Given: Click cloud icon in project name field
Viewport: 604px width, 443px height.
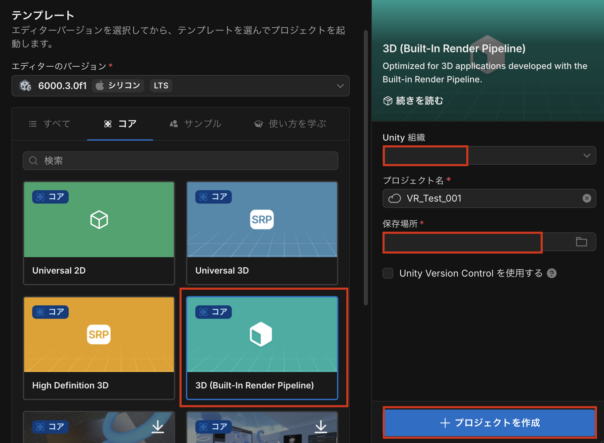Looking at the screenshot, I should [395, 198].
